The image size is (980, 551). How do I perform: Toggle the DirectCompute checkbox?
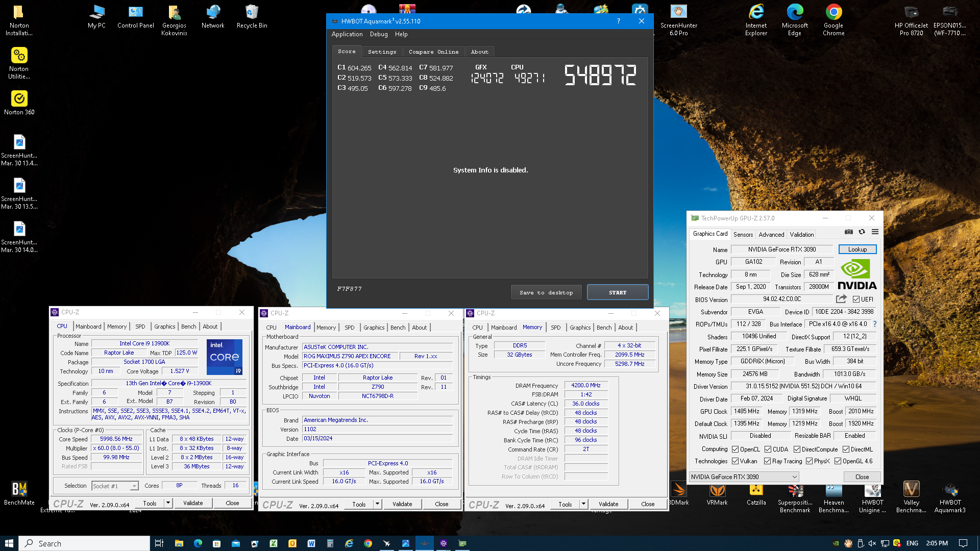(797, 449)
